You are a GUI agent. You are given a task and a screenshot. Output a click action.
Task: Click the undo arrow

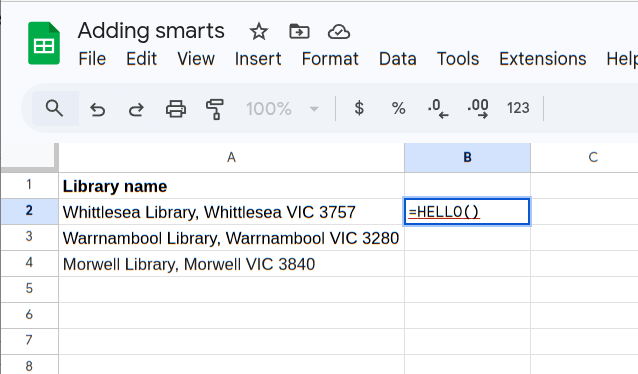[x=98, y=109]
